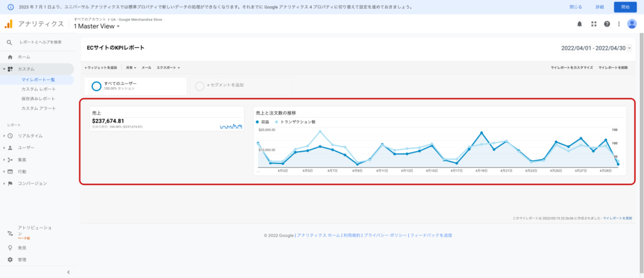
Task: Click the カスタム dashboard icon
Action: pyautogui.click(x=10, y=69)
